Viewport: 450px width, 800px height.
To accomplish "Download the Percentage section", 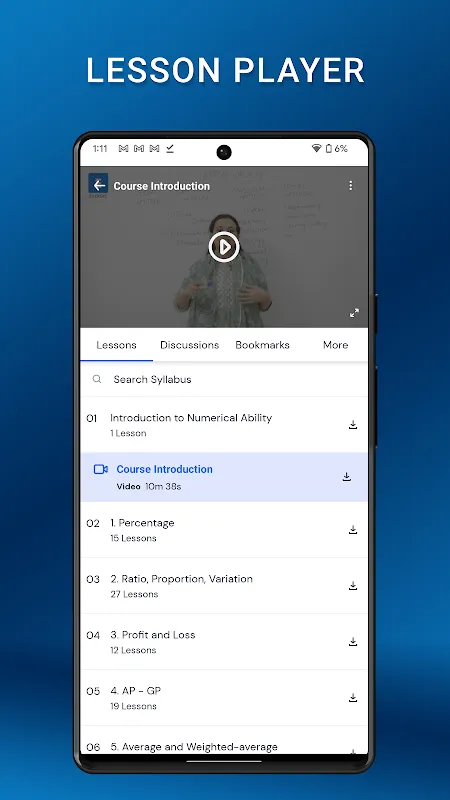I will tap(353, 530).
